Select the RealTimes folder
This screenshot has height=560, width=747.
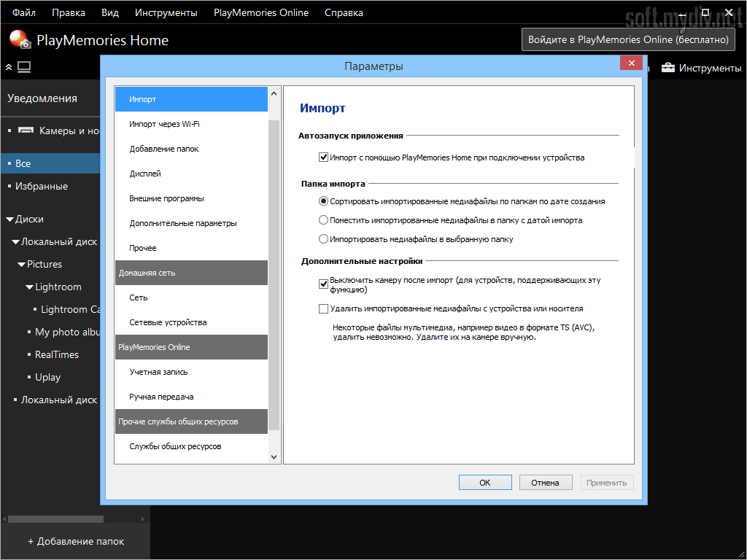pos(57,355)
